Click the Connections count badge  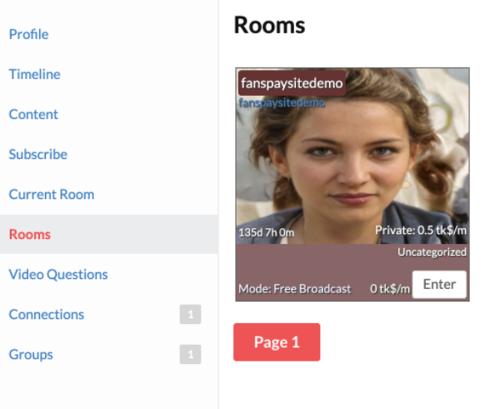click(x=190, y=314)
